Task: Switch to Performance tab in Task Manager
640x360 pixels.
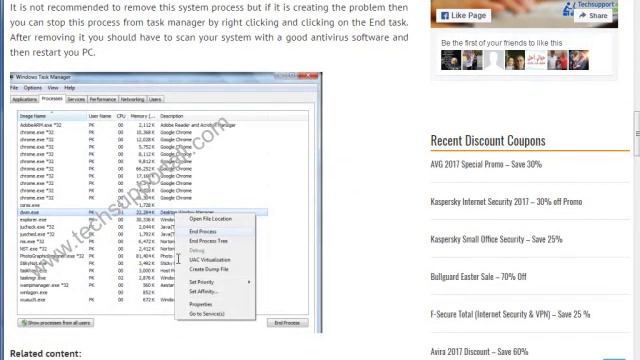Action: tap(103, 100)
